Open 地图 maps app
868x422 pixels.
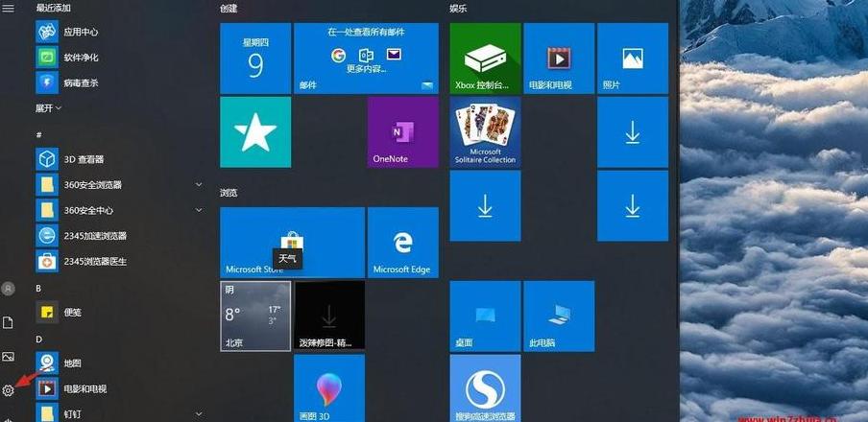[121, 363]
